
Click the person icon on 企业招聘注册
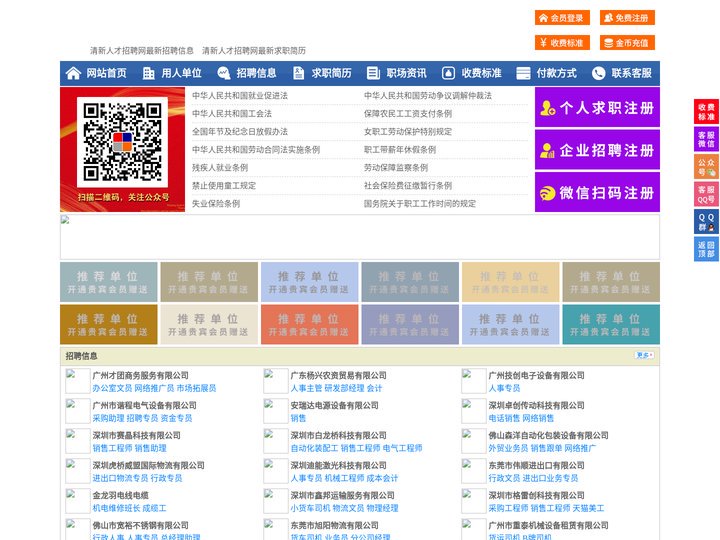pyautogui.click(x=547, y=150)
